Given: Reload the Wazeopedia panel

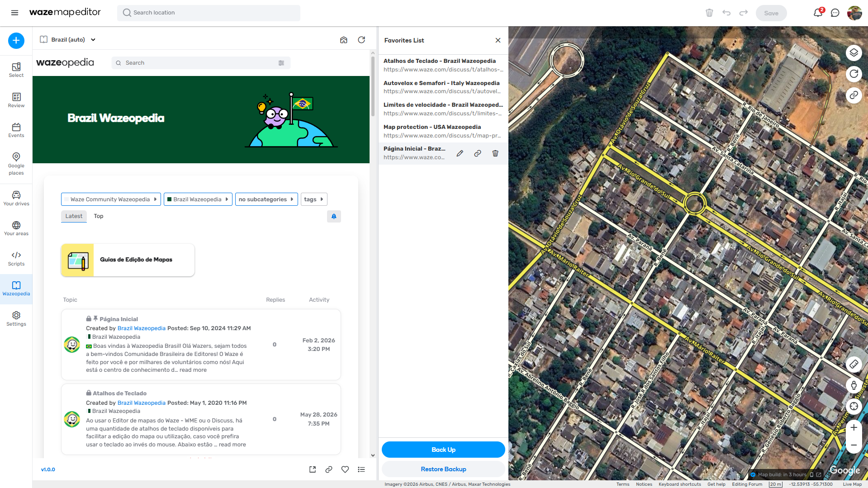Looking at the screenshot, I should click(361, 40).
